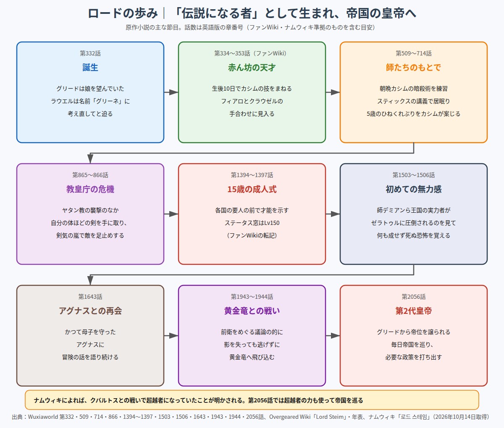
Task: Click the line '師デミアンら王国の実力者が'
Action: 414,210
